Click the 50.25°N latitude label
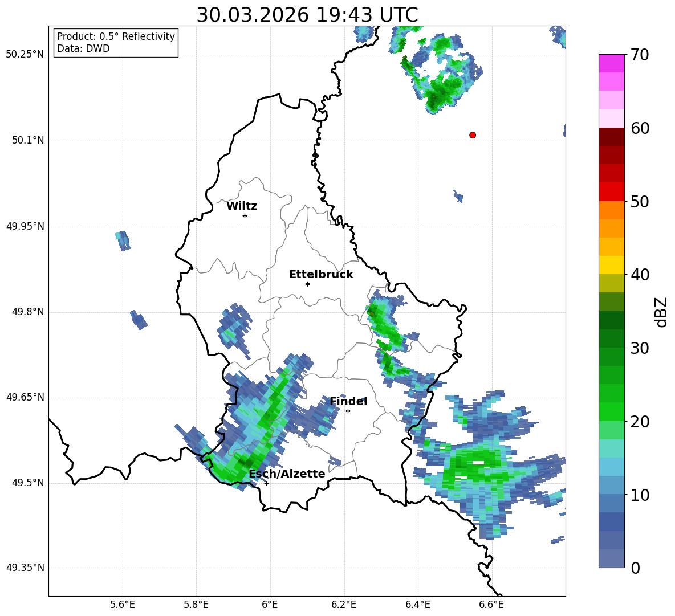Image resolution: width=675 pixels, height=616 pixels. 25,55
